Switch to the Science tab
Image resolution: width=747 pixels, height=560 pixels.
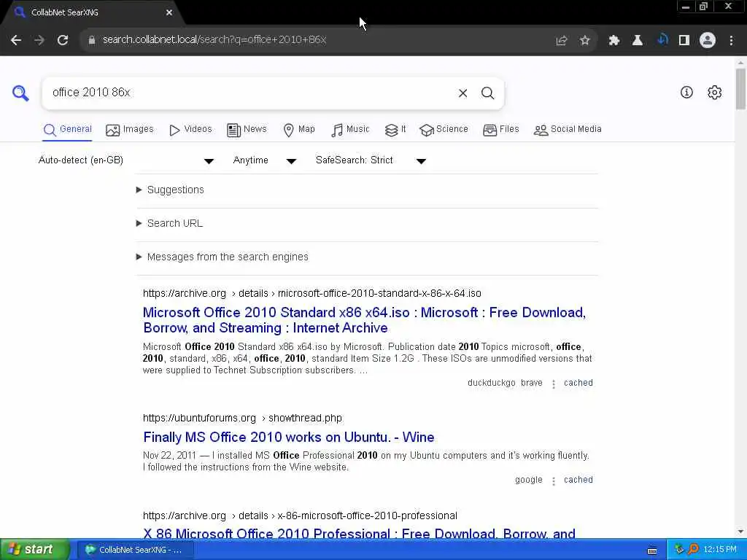[x=444, y=130]
